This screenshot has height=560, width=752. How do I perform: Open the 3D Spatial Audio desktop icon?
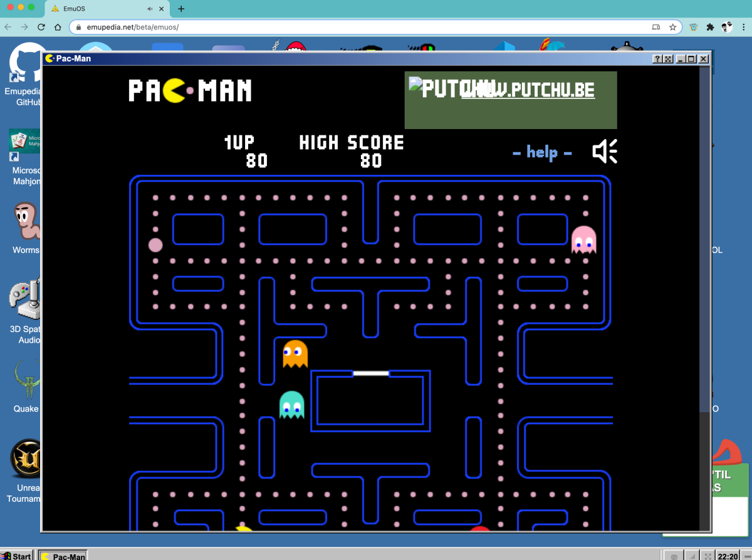click(25, 311)
